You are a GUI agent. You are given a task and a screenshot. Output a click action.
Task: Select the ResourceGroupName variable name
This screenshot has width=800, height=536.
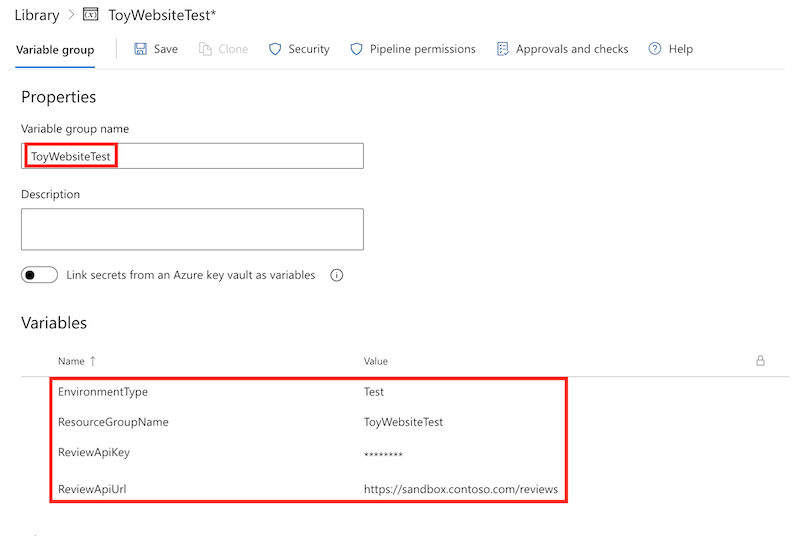[113, 422]
